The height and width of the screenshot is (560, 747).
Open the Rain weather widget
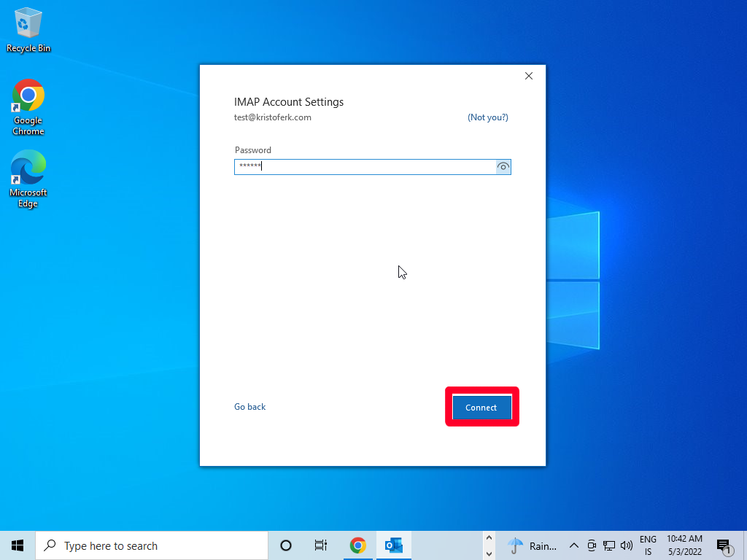(x=533, y=545)
